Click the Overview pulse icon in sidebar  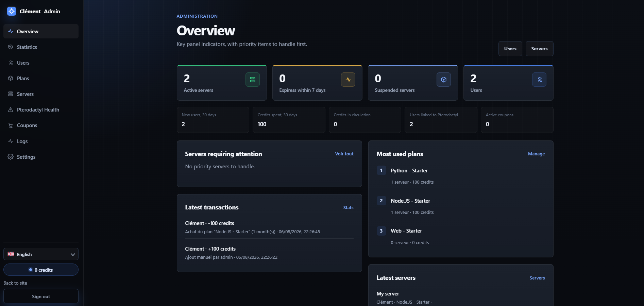pyautogui.click(x=11, y=31)
